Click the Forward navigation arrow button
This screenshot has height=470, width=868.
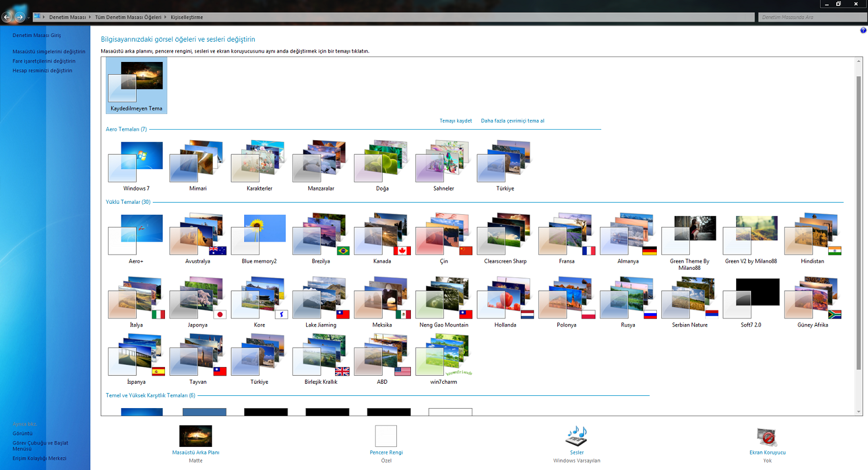20,17
